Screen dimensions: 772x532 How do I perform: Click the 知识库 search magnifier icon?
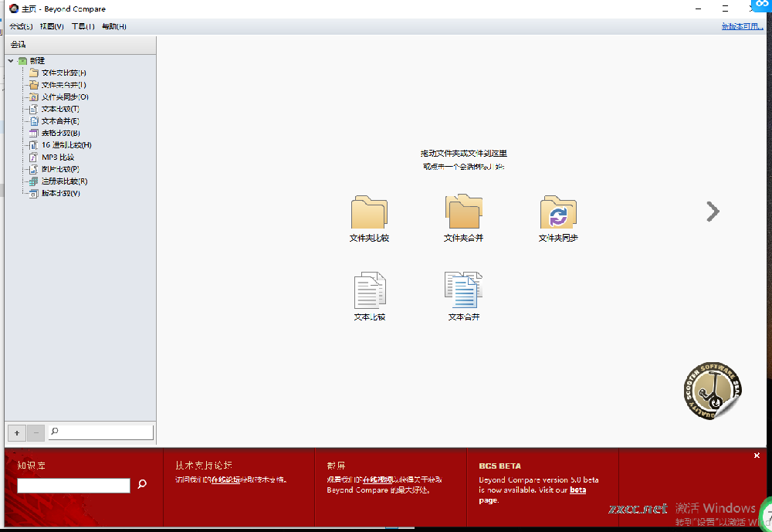(142, 484)
